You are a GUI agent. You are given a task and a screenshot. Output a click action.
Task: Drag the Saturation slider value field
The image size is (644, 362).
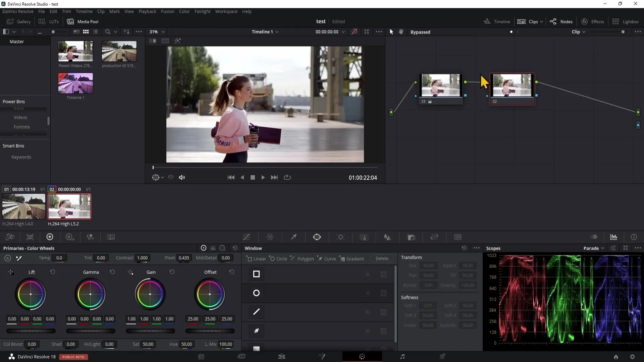pos(148,344)
